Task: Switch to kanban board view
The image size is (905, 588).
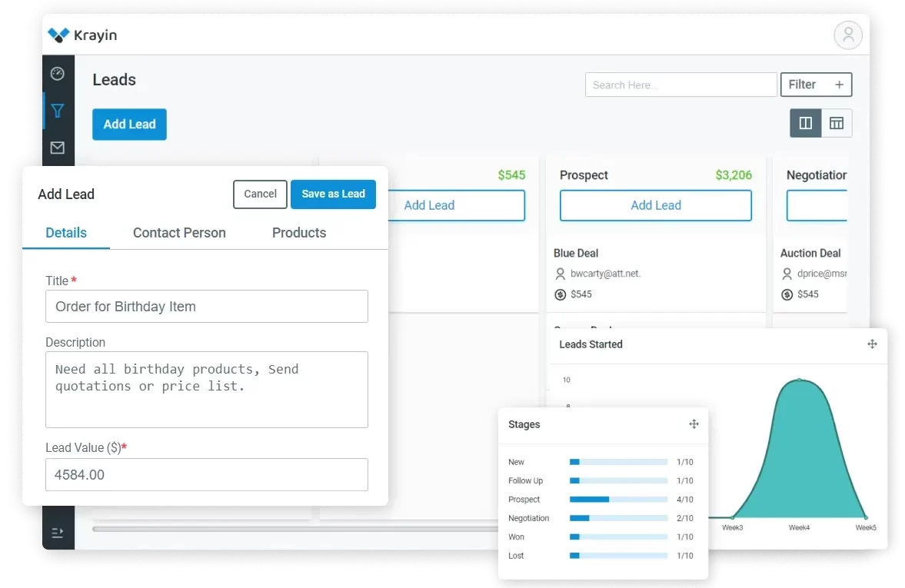Action: coord(806,123)
